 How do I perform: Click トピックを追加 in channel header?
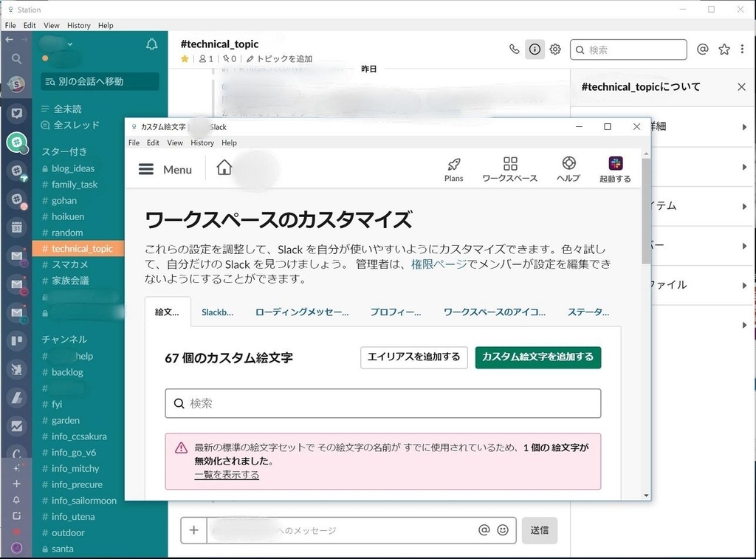279,59
